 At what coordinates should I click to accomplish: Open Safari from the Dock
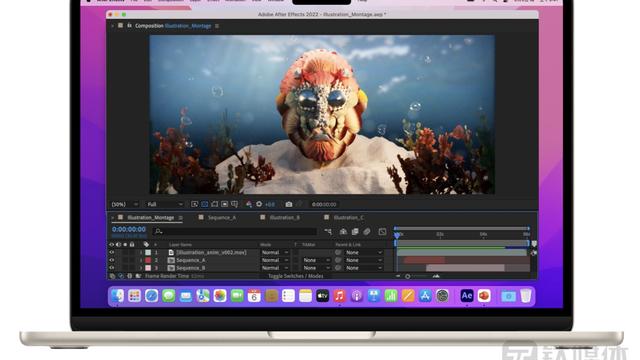[x=151, y=296]
